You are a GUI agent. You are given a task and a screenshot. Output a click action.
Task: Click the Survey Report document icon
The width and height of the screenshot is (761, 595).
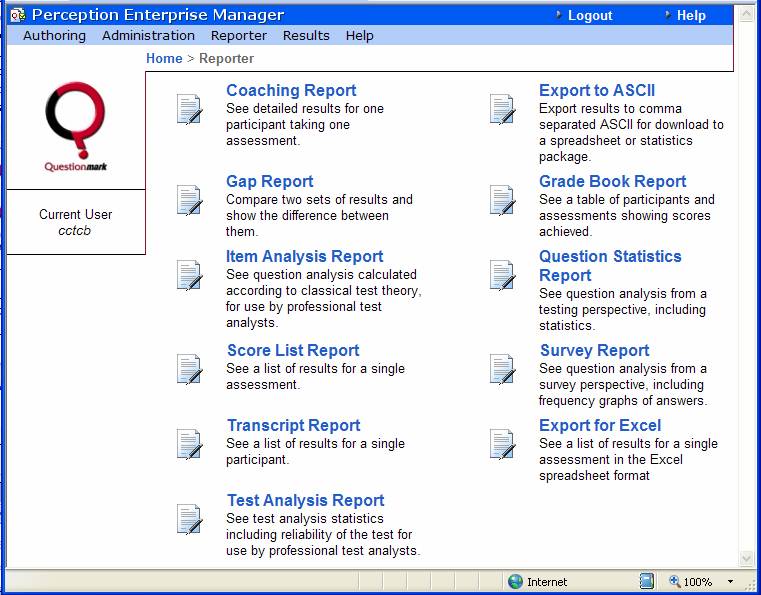pyautogui.click(x=502, y=369)
